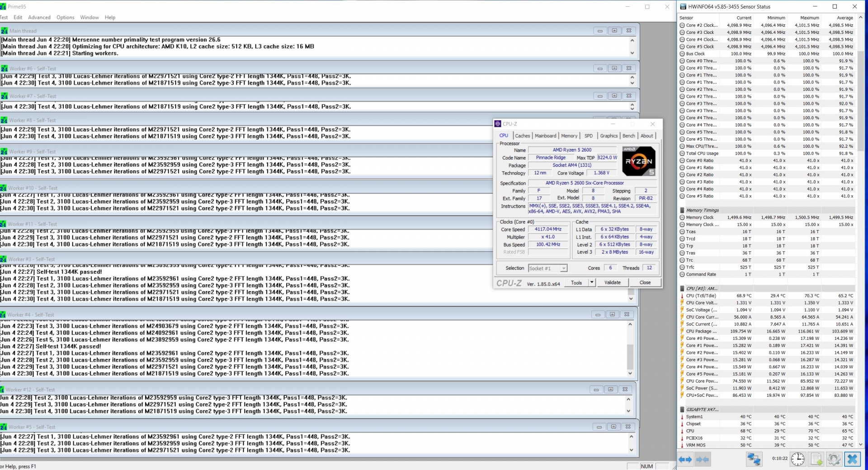868x470 pixels.
Task: Open the Help menu in Prime95
Action: (x=110, y=17)
